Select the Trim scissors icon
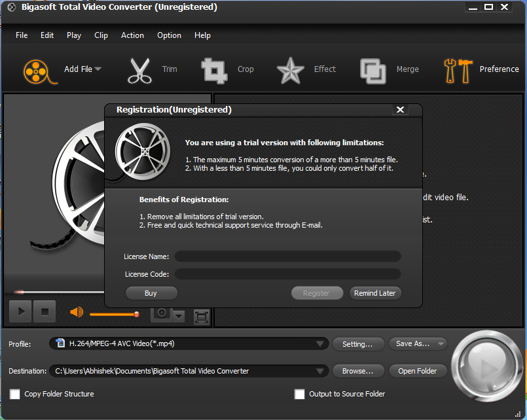 pyautogui.click(x=139, y=71)
